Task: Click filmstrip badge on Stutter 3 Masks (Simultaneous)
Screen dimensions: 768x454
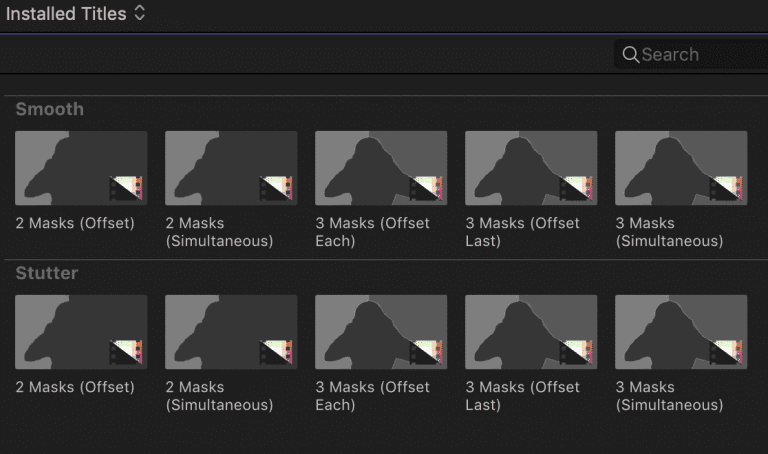Action: coord(726,353)
